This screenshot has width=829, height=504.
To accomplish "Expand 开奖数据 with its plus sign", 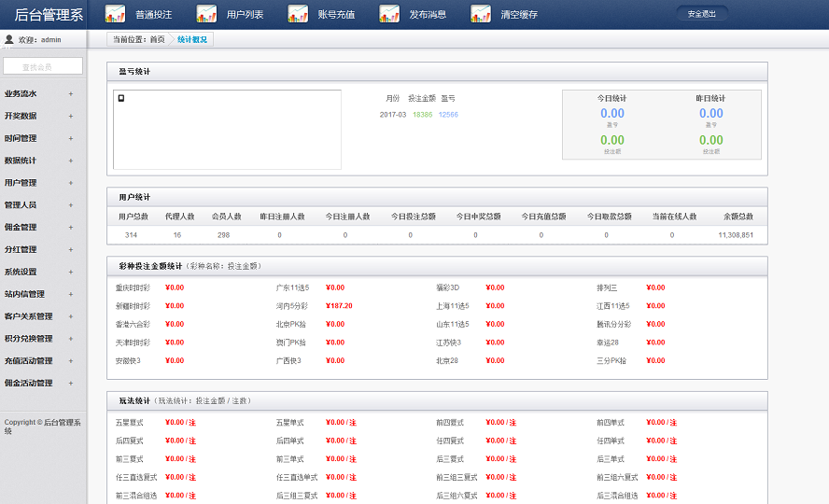I will (x=70, y=116).
